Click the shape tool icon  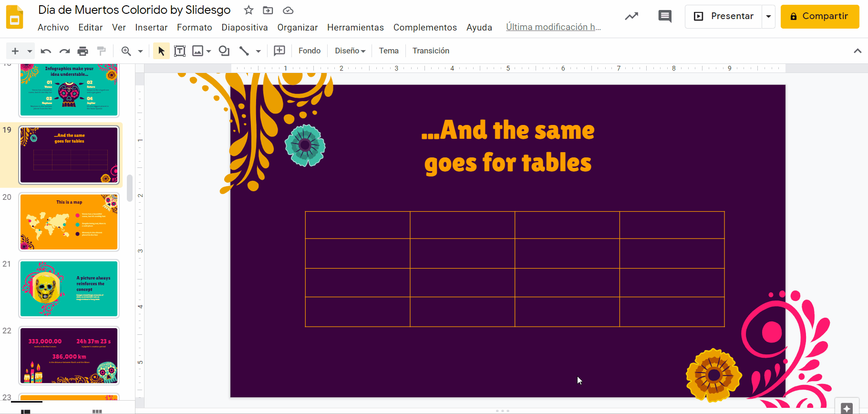[224, 51]
